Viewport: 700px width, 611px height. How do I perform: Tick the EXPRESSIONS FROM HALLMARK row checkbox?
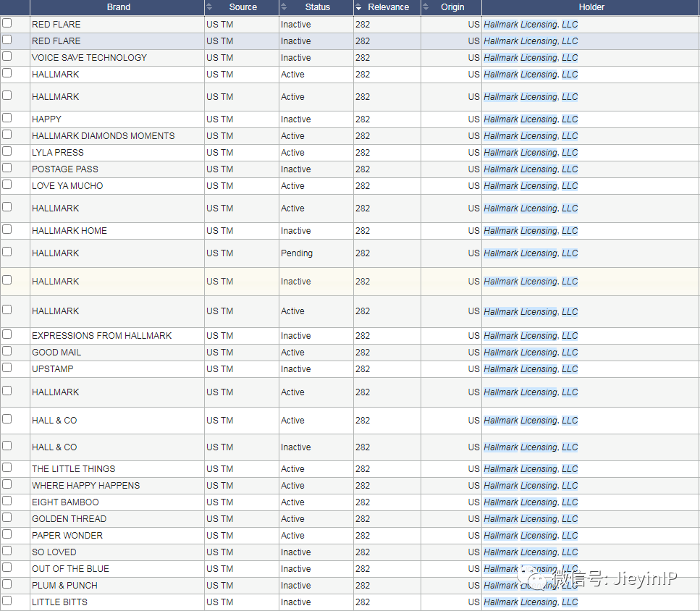[7, 334]
